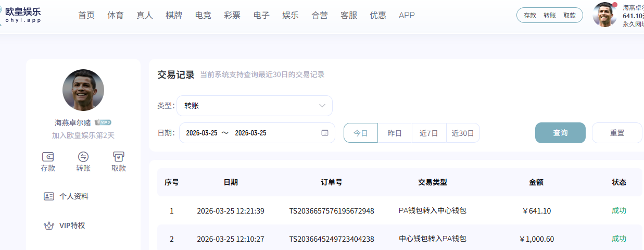Open sidebar 存款 deposit icon
The width and height of the screenshot is (644, 250).
(48, 157)
